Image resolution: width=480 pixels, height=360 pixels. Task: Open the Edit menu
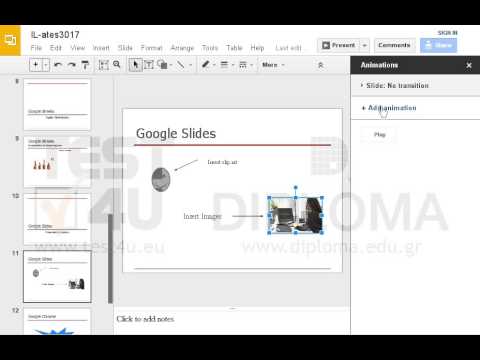pos(56,48)
